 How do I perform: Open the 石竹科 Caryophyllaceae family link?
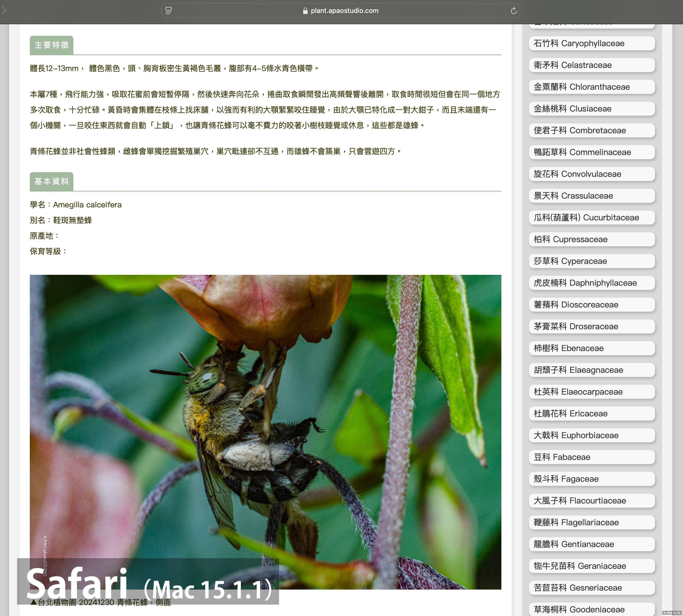[592, 43]
